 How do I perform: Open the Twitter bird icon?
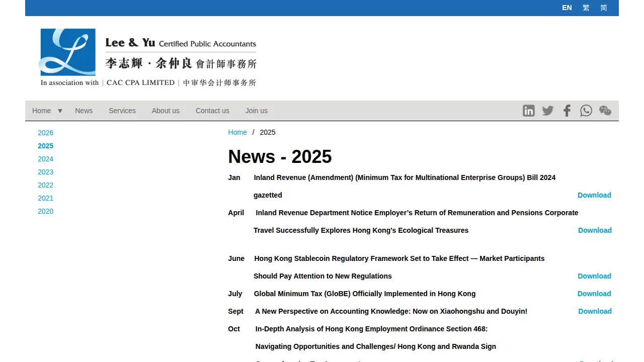coord(548,111)
